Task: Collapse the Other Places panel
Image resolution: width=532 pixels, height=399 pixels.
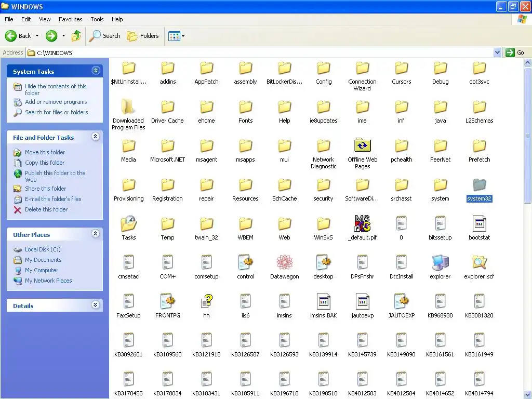Action: pyautogui.click(x=96, y=234)
